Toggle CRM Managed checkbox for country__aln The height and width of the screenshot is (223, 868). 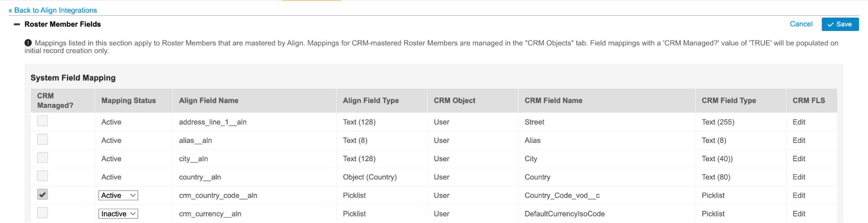click(x=43, y=176)
